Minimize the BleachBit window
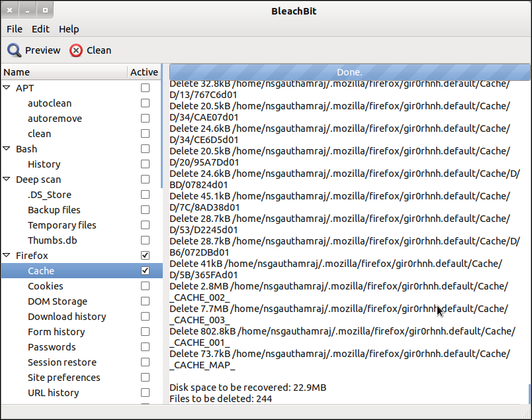The width and height of the screenshot is (532, 420). [27, 10]
